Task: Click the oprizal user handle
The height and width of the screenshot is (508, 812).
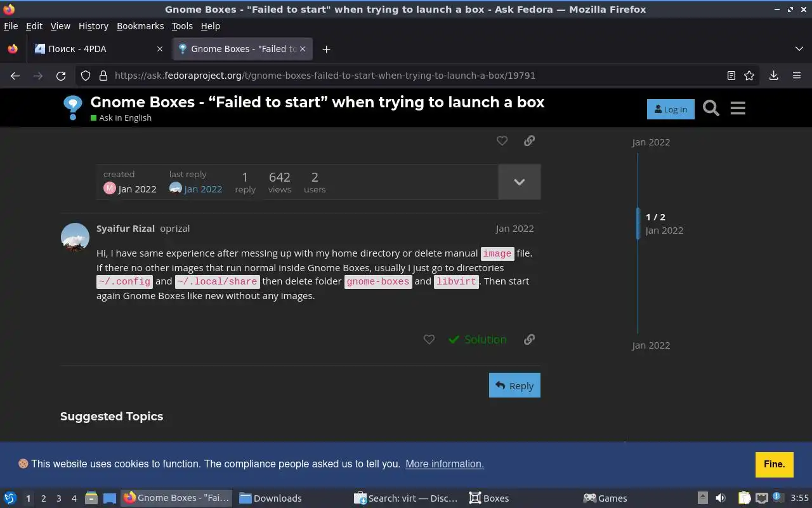Action: coord(175,229)
